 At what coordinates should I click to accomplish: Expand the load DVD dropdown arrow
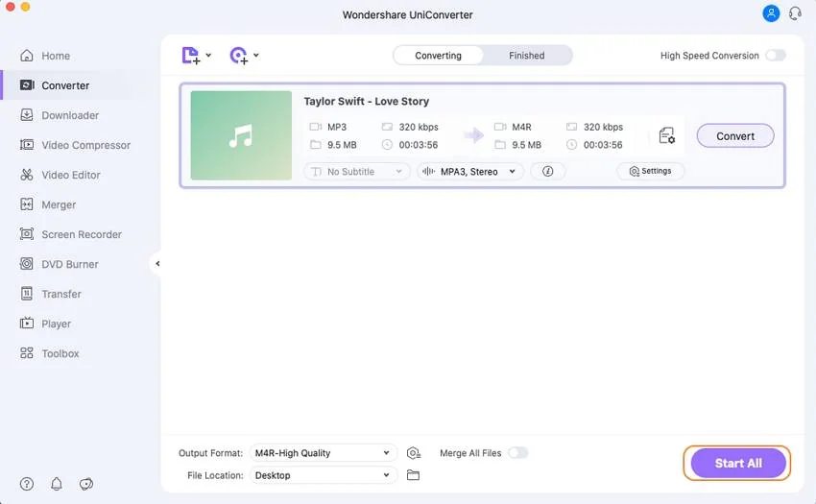pos(256,55)
